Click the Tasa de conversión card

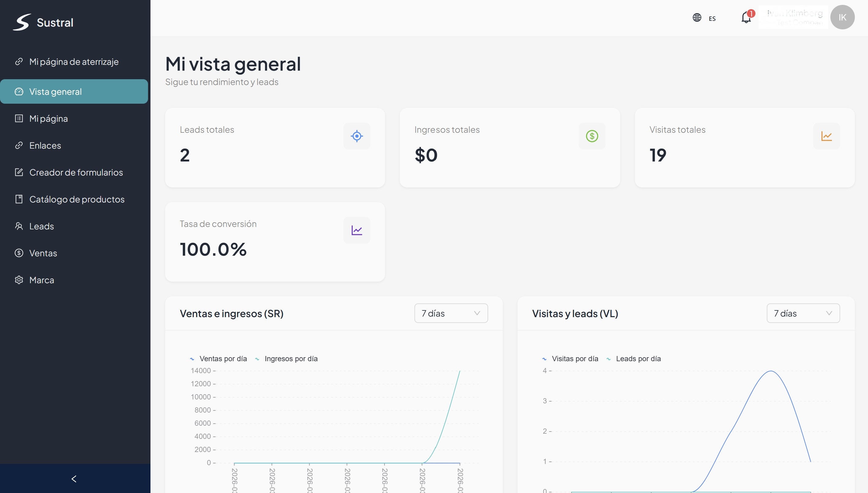click(275, 242)
